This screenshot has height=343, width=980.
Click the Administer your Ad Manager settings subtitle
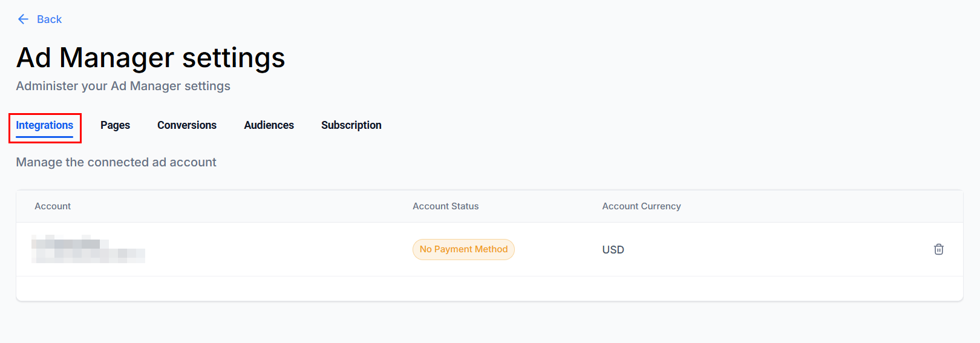tap(123, 86)
